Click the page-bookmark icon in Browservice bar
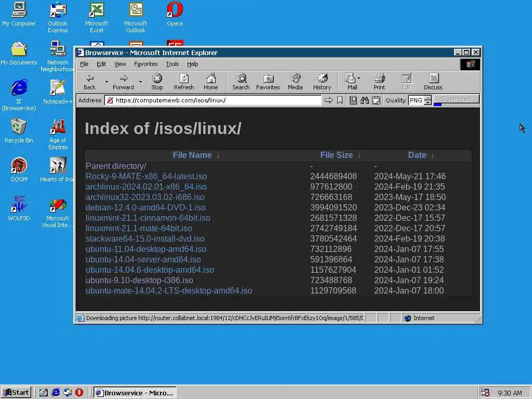Screen dimensions: 532x399 [353, 100]
